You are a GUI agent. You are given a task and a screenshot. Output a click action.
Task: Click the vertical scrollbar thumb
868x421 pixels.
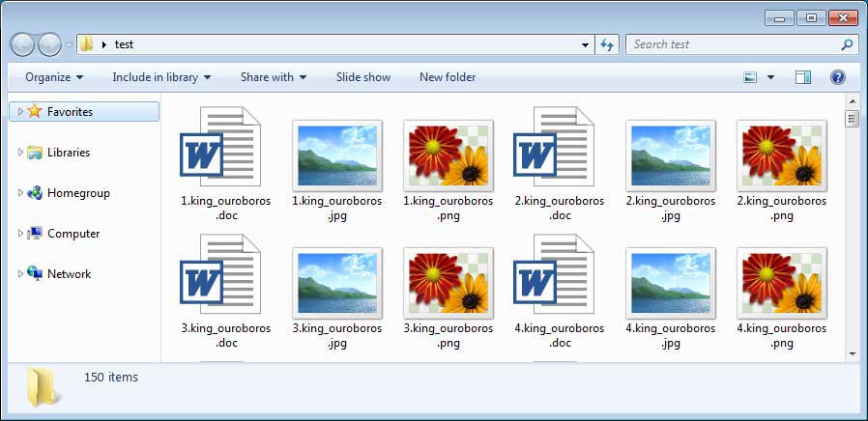point(853,119)
